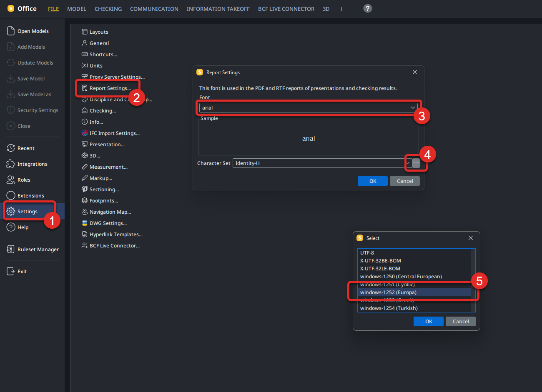The height and width of the screenshot is (392, 542).
Task: Close the Select dialog
Action: (x=471, y=238)
